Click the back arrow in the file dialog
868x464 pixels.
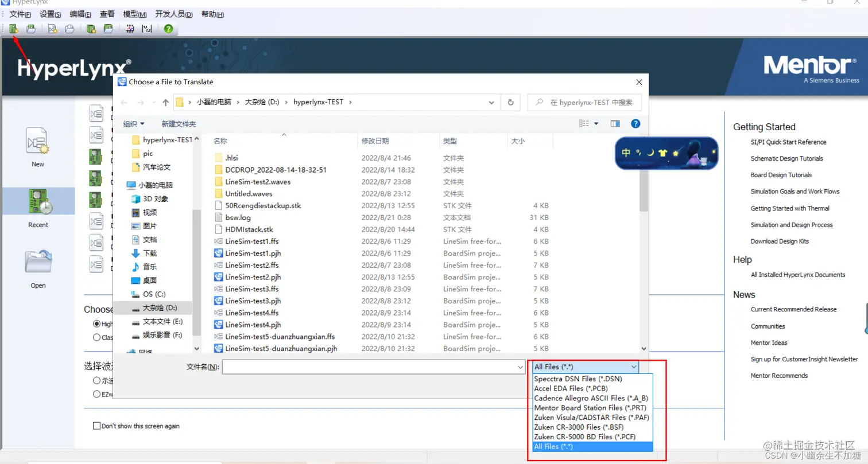pos(125,103)
